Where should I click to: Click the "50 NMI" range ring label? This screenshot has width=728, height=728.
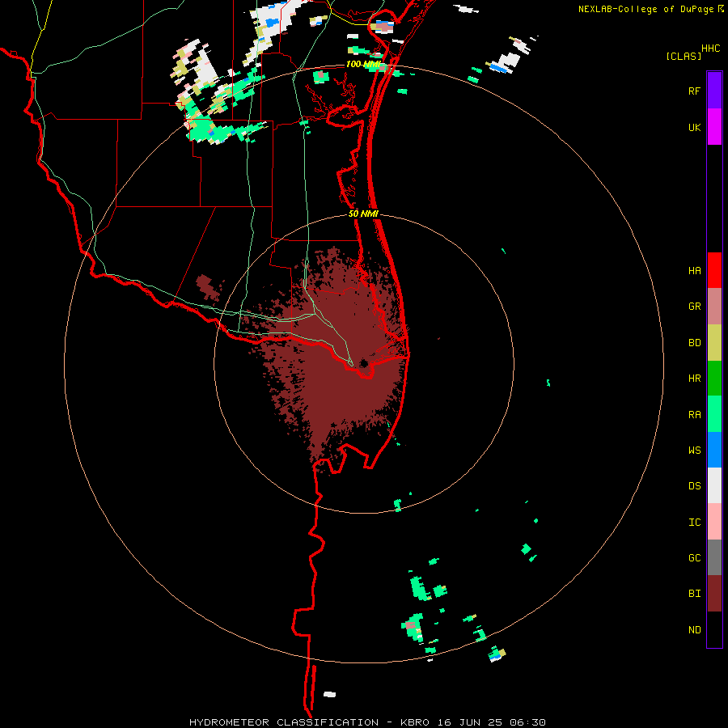click(x=363, y=214)
